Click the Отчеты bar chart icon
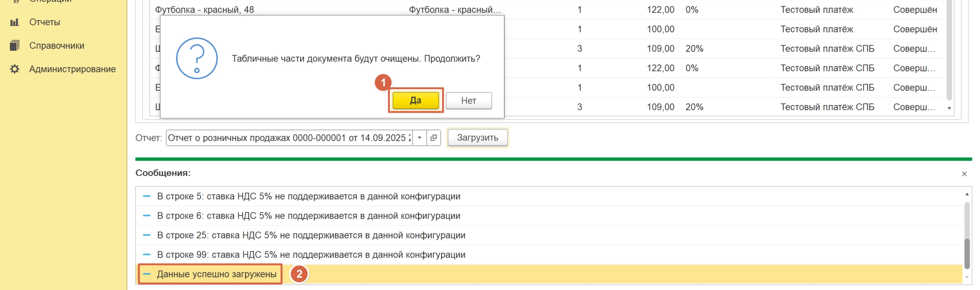The image size is (980, 290). click(15, 22)
